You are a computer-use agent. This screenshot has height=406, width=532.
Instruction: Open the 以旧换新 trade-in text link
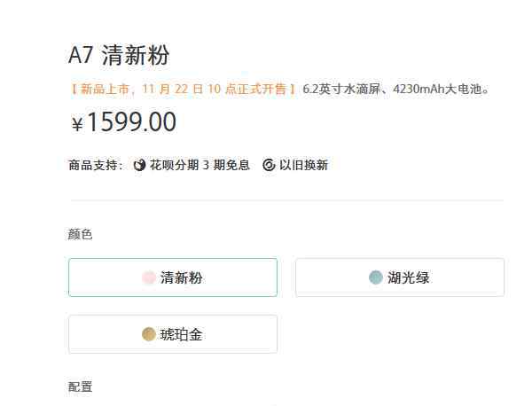tap(303, 165)
